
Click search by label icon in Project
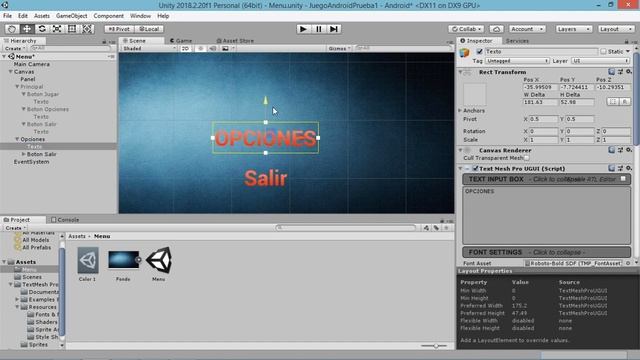(436, 228)
